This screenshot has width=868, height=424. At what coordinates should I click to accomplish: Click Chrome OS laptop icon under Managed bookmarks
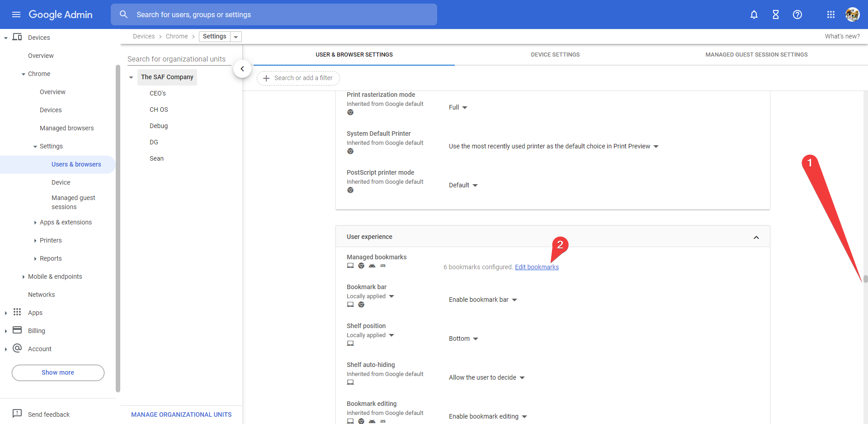pos(350,266)
